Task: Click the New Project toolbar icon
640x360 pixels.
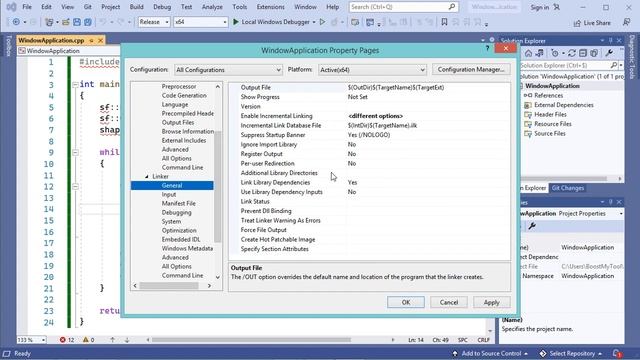Action: coord(49,22)
